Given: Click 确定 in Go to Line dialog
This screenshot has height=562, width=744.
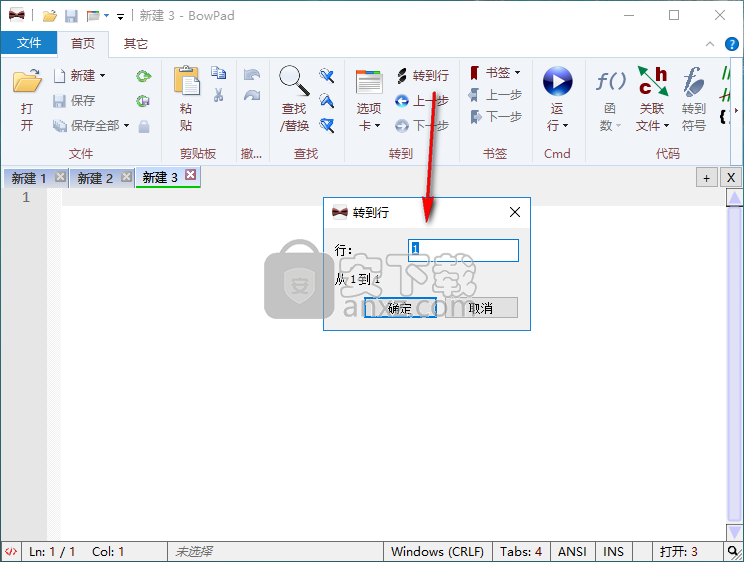Looking at the screenshot, I should (x=400, y=308).
